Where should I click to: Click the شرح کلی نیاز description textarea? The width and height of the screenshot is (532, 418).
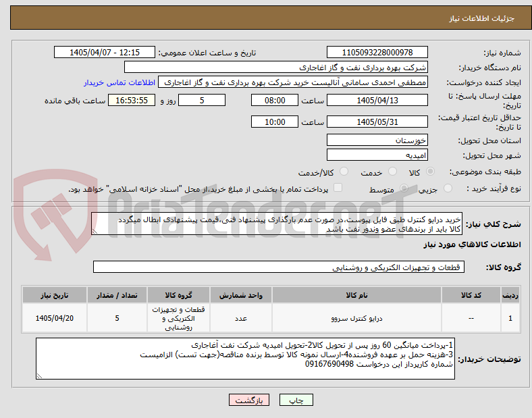click(x=277, y=224)
